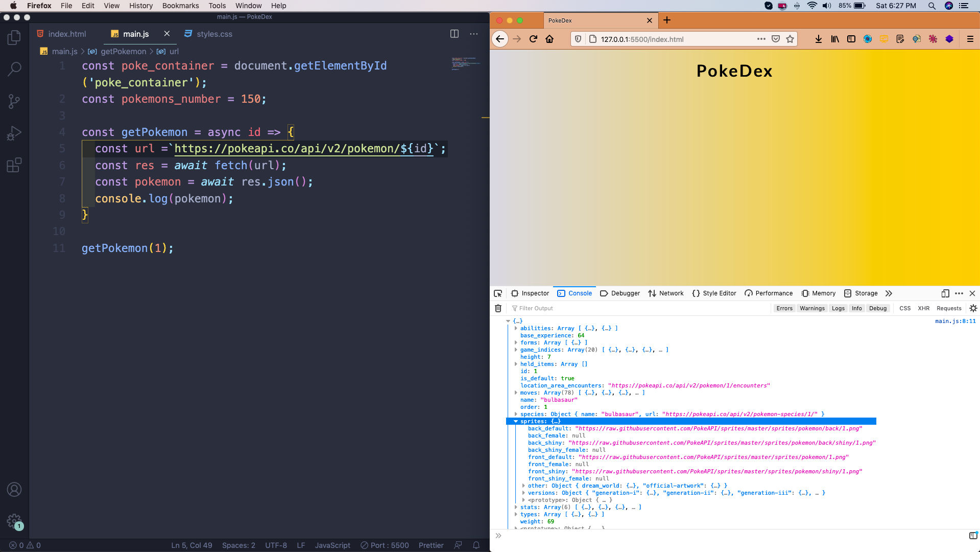Close the main.js editor tab
Viewport: 980px width, 552px height.
pos(166,34)
